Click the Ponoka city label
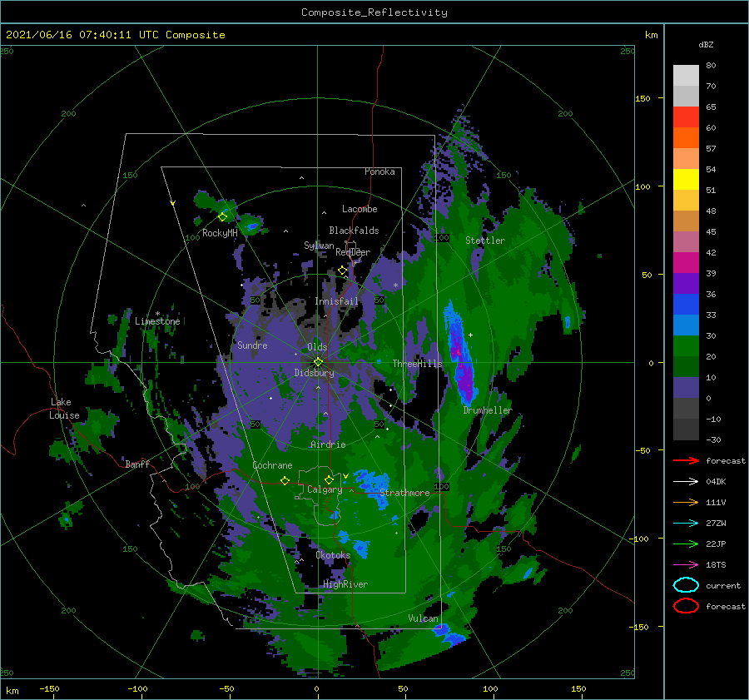The height and width of the screenshot is (700, 749). tap(379, 171)
